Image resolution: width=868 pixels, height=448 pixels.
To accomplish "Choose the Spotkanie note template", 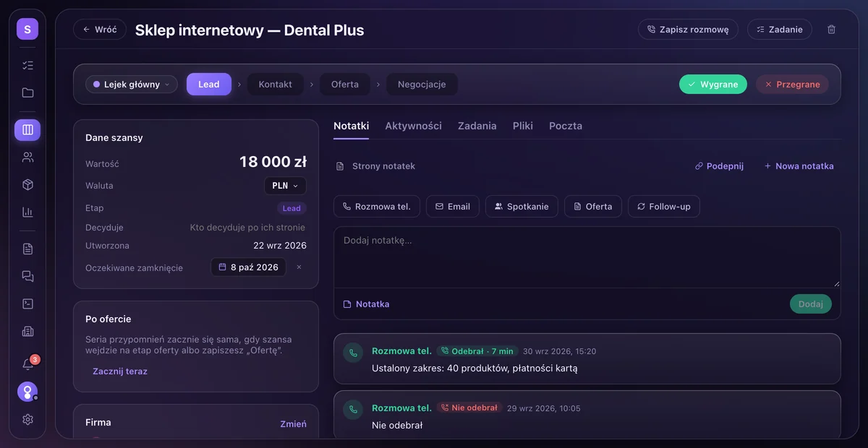I will coord(522,207).
